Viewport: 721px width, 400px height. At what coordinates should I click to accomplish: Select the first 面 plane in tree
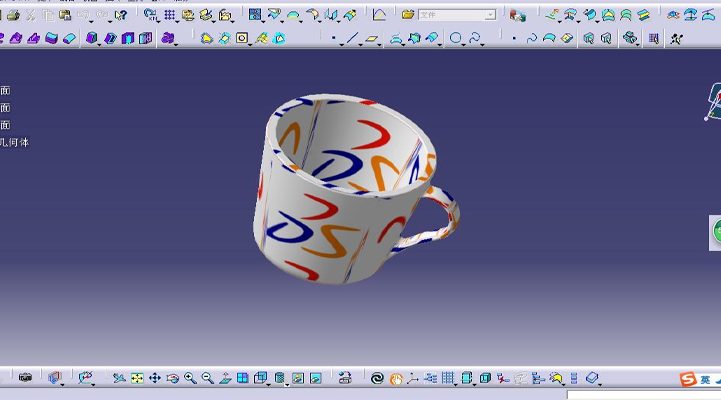click(5, 91)
